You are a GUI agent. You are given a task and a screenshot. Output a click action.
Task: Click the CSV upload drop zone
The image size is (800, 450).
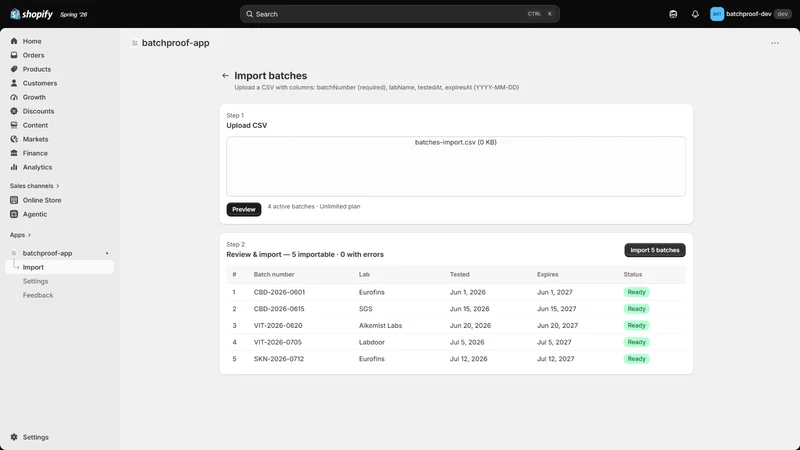pos(456,166)
